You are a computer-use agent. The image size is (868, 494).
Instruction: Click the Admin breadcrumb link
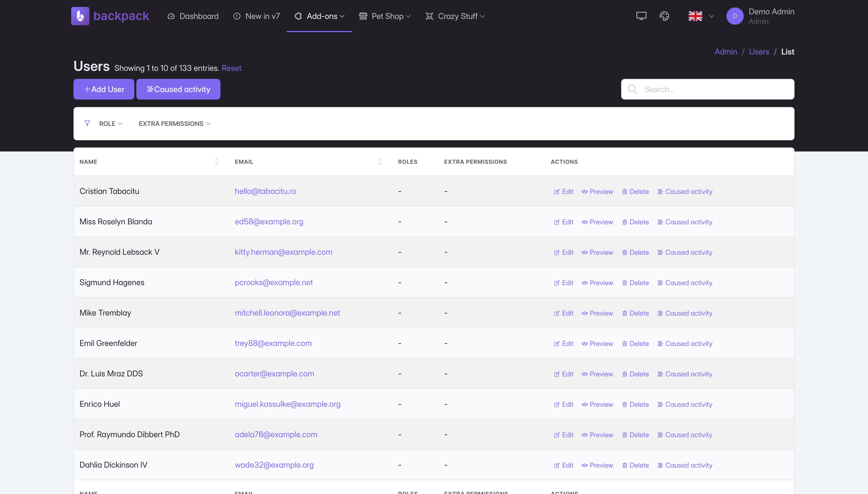click(725, 52)
